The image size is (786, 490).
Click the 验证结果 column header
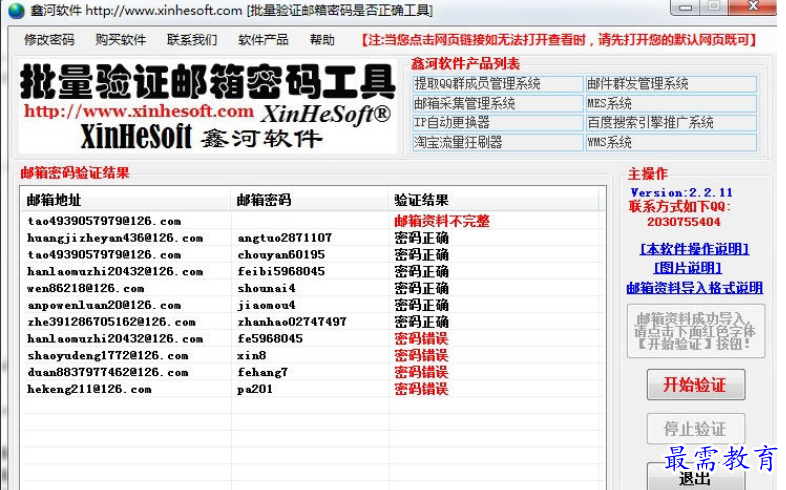pyautogui.click(x=493, y=200)
